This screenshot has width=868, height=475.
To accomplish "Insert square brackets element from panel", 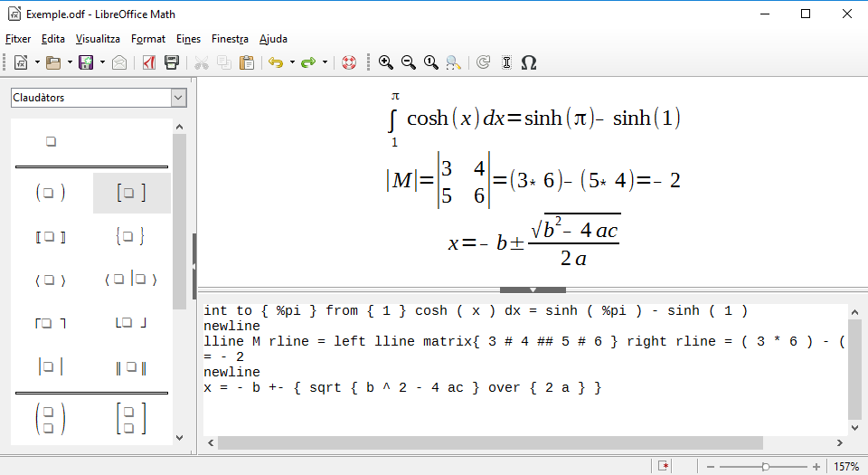I will coord(131,193).
